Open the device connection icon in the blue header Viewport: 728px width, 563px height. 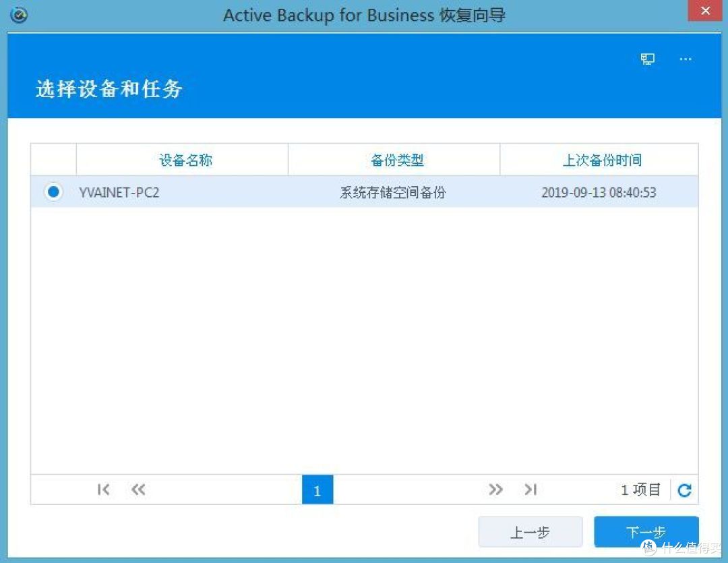(647, 59)
